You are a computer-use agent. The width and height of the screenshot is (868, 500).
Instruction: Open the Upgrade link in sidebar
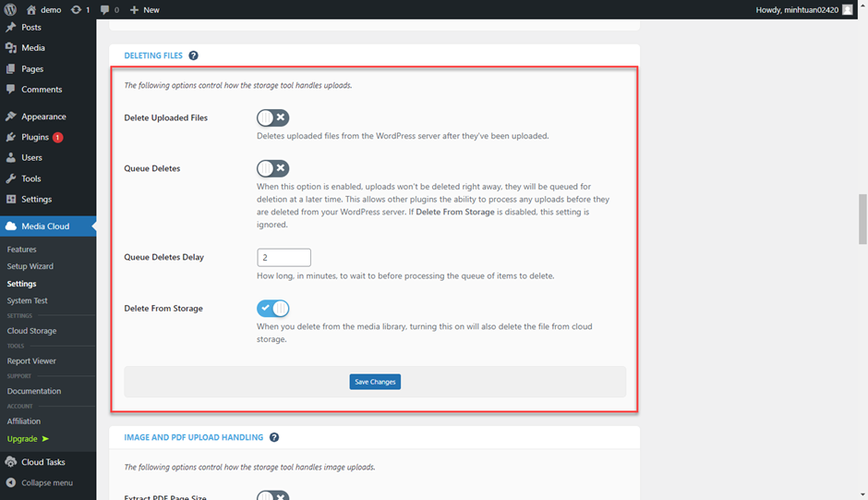tap(22, 438)
